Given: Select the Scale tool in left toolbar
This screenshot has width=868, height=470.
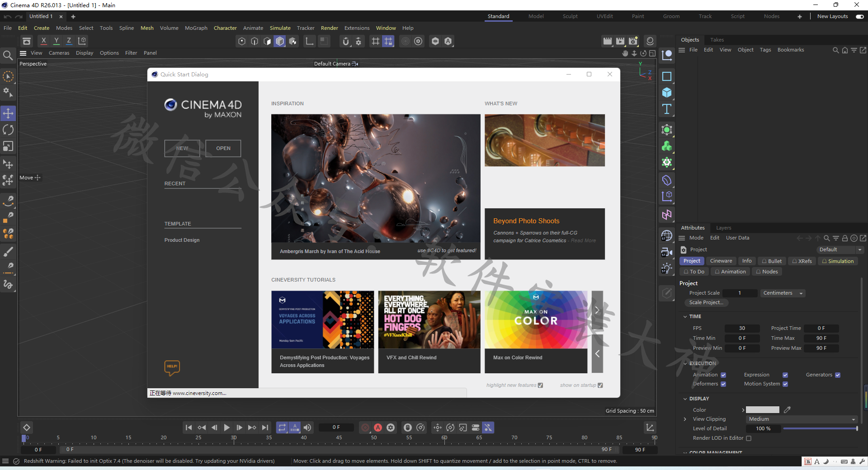Looking at the screenshot, I should point(8,146).
